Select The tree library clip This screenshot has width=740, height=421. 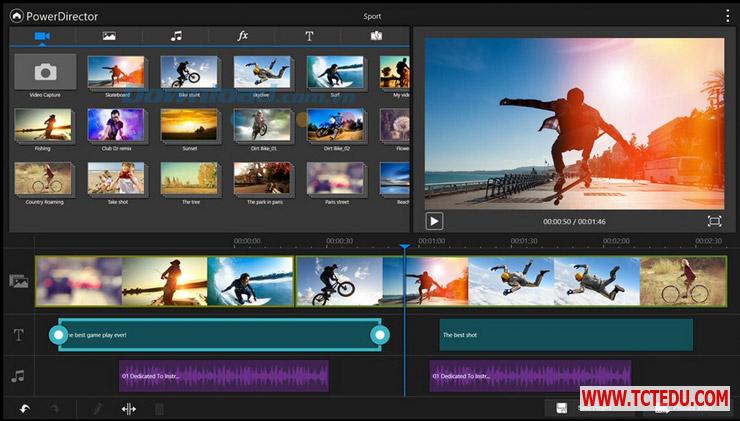coord(189,178)
